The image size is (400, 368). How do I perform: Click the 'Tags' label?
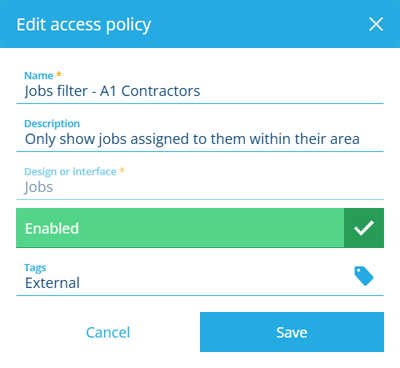pos(35,268)
